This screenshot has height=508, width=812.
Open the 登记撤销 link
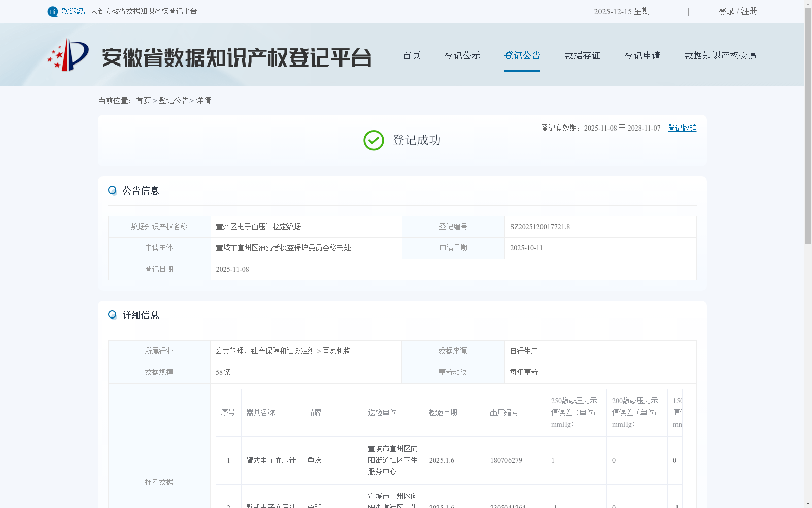click(682, 128)
